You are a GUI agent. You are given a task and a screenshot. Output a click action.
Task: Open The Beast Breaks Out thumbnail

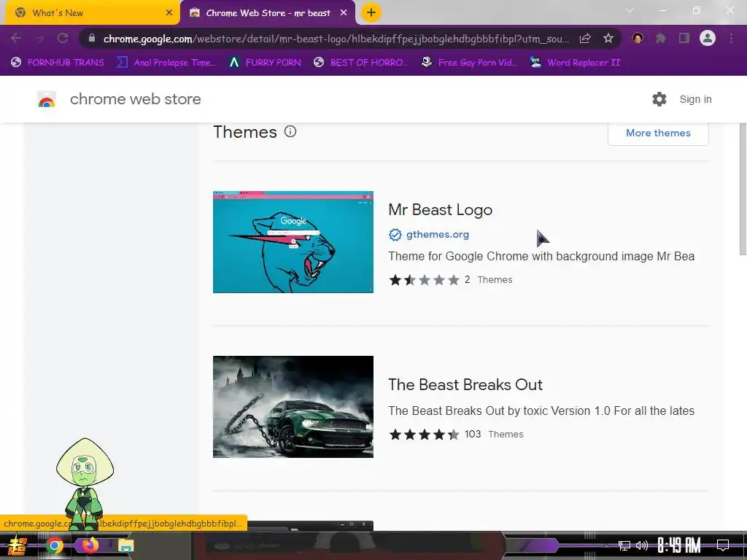point(293,407)
